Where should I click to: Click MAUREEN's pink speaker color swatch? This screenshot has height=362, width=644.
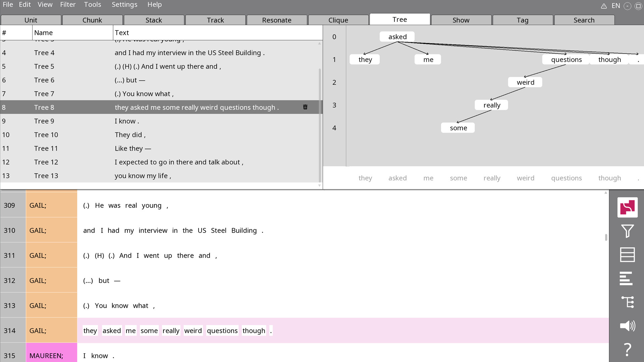coord(52,353)
